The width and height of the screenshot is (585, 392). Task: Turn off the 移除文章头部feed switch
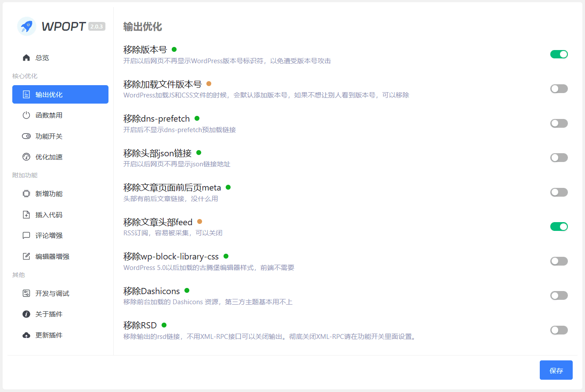tap(559, 227)
